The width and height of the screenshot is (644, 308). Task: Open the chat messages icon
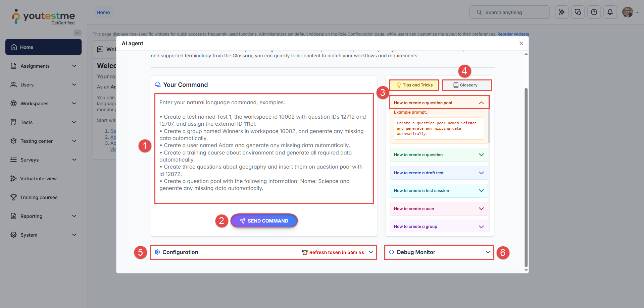click(578, 12)
